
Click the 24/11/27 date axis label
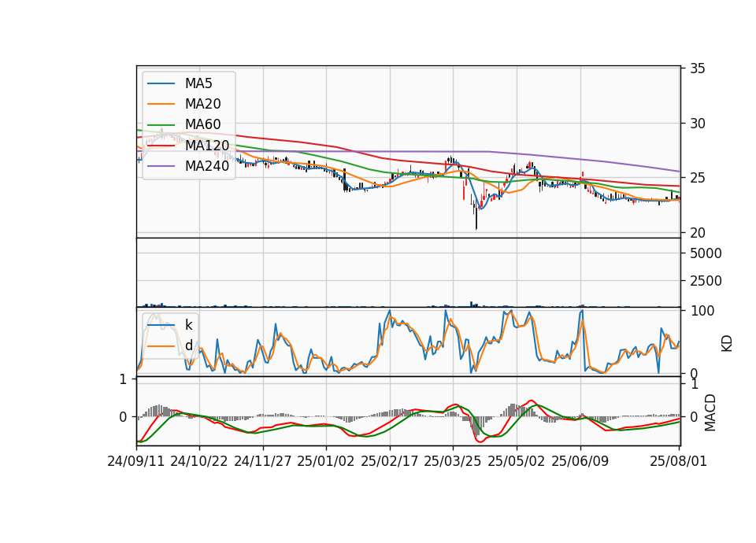click(263, 461)
